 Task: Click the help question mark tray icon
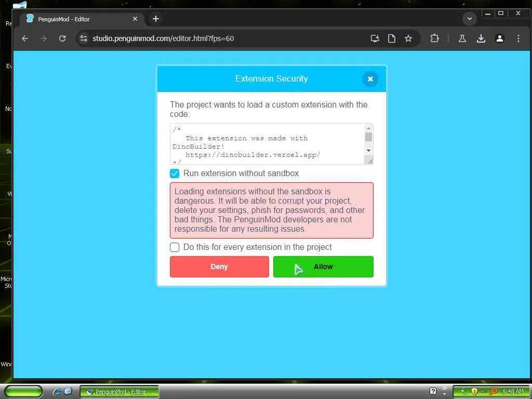tap(433, 392)
